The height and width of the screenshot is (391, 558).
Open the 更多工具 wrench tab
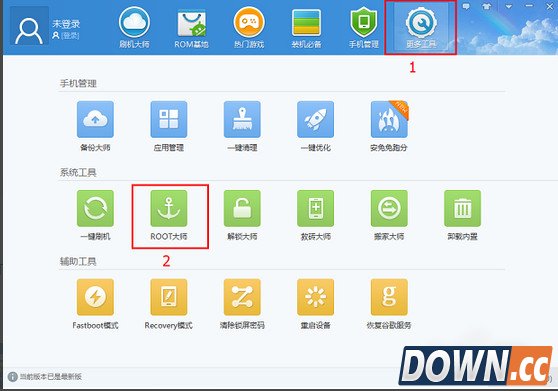[421, 27]
